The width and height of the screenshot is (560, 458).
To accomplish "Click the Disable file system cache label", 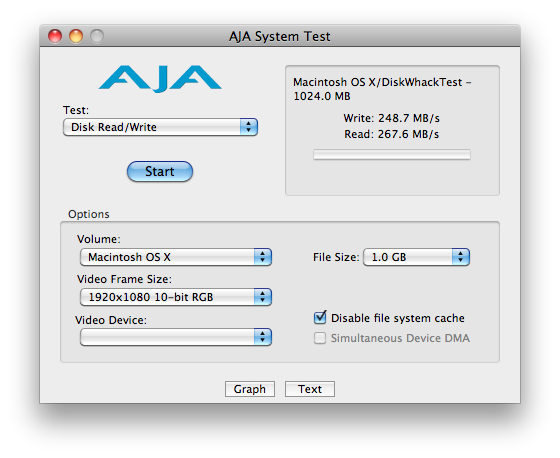I will coord(398,318).
